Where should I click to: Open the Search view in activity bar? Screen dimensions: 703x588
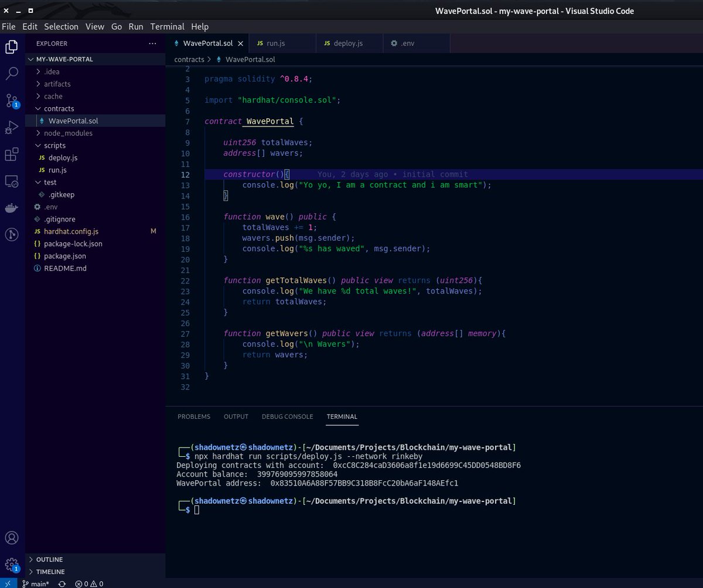12,73
